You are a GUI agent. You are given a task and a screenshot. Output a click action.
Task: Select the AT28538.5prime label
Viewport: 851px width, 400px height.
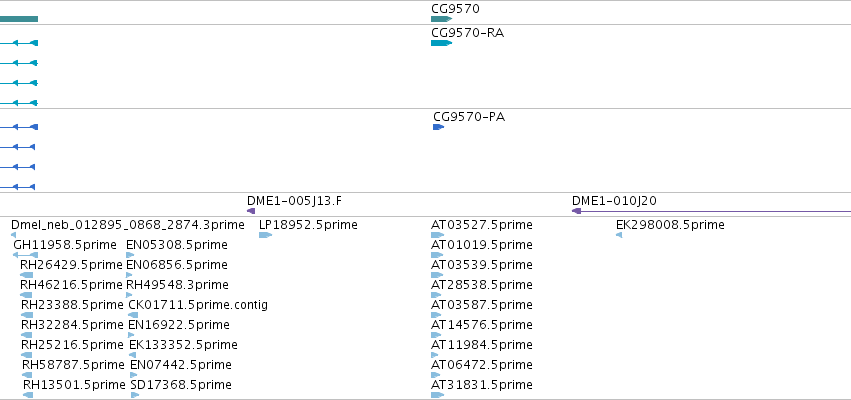482,285
